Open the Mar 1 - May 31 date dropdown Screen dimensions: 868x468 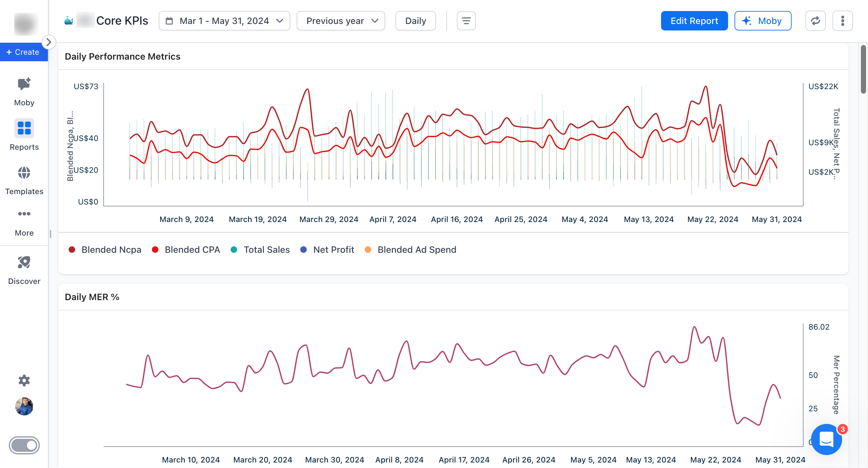pos(224,21)
